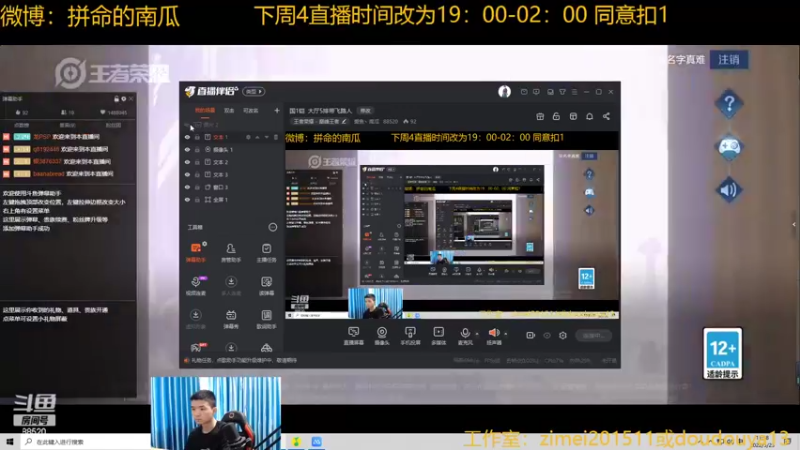This screenshot has height=450, width=800.
Task: Switch to the first highlighted scene tab
Action: point(205,110)
